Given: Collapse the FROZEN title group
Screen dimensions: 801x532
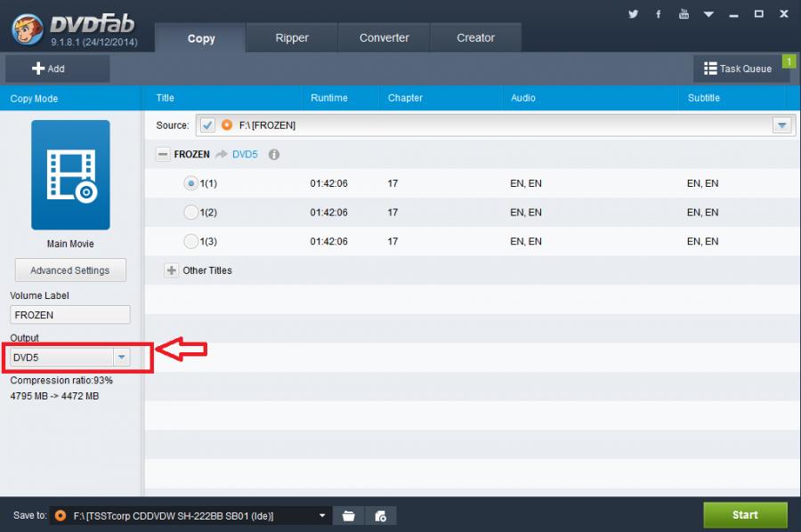Looking at the screenshot, I should (x=163, y=154).
